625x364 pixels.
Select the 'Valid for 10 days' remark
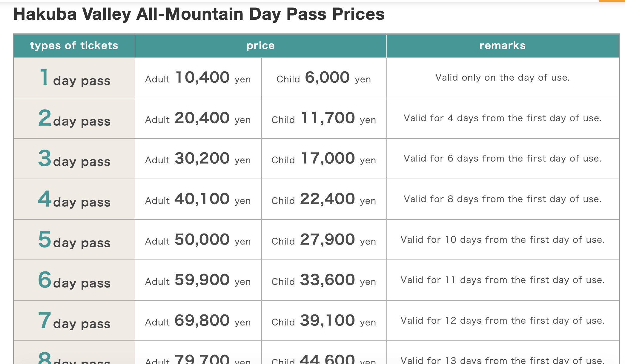pyautogui.click(x=502, y=240)
